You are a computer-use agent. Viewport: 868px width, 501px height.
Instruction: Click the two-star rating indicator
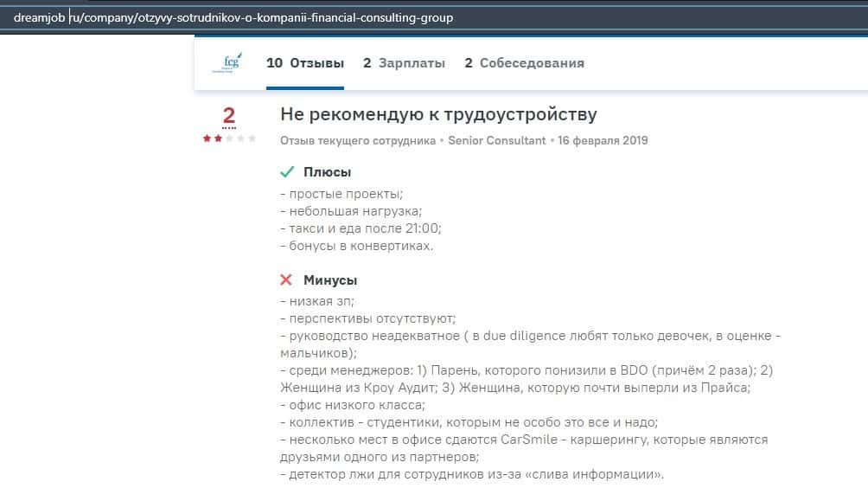[228, 138]
